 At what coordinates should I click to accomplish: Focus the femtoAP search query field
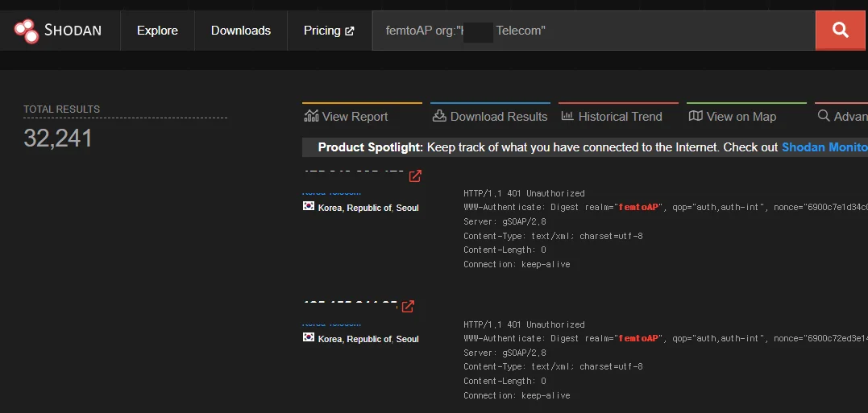(x=593, y=31)
